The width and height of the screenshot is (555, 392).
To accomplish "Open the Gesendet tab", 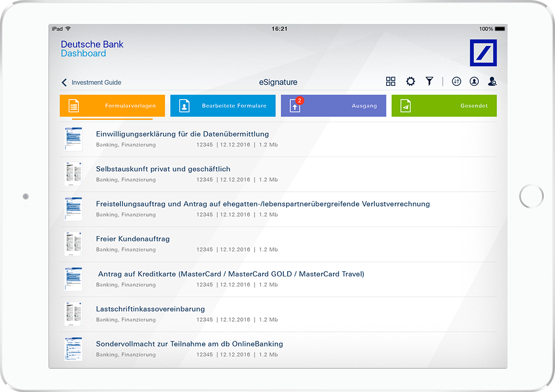I will coord(444,105).
